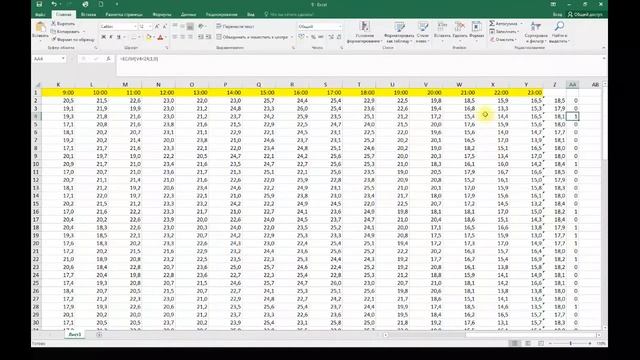Screen dimensions: 640x360
Task: Click the fill color bucket icon
Action: pyautogui.click(x=149, y=37)
